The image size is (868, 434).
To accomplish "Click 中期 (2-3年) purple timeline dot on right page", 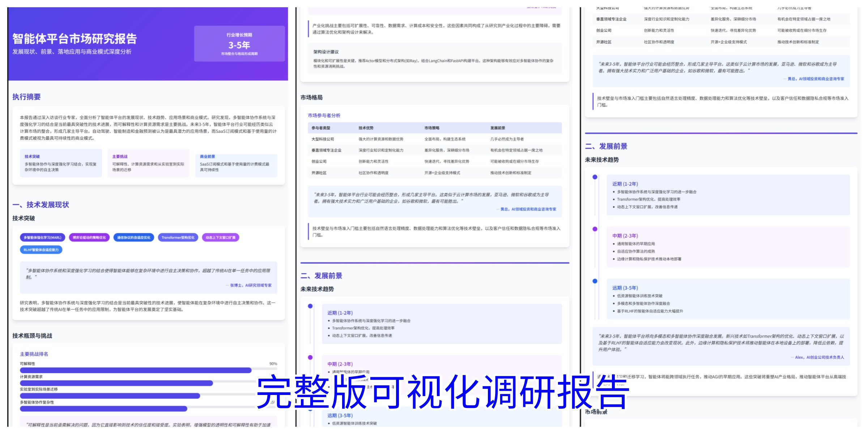I will [x=595, y=229].
